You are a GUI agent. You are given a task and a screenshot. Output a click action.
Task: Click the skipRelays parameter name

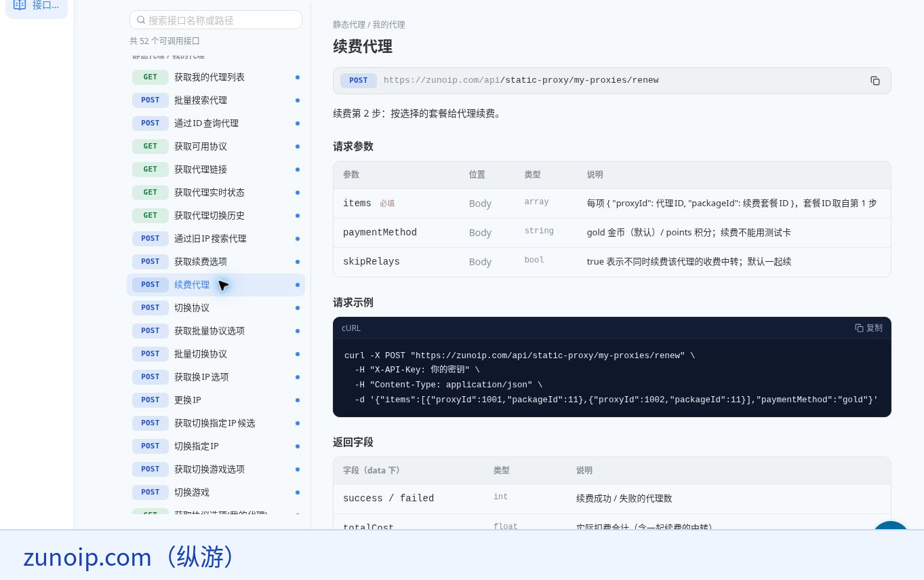tap(371, 262)
